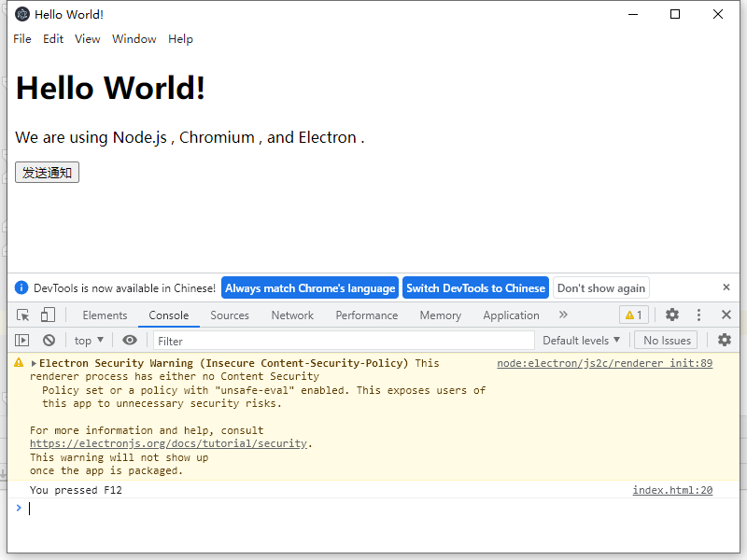Image resolution: width=747 pixels, height=560 pixels.
Task: Switch to the Console tab
Action: (x=169, y=315)
